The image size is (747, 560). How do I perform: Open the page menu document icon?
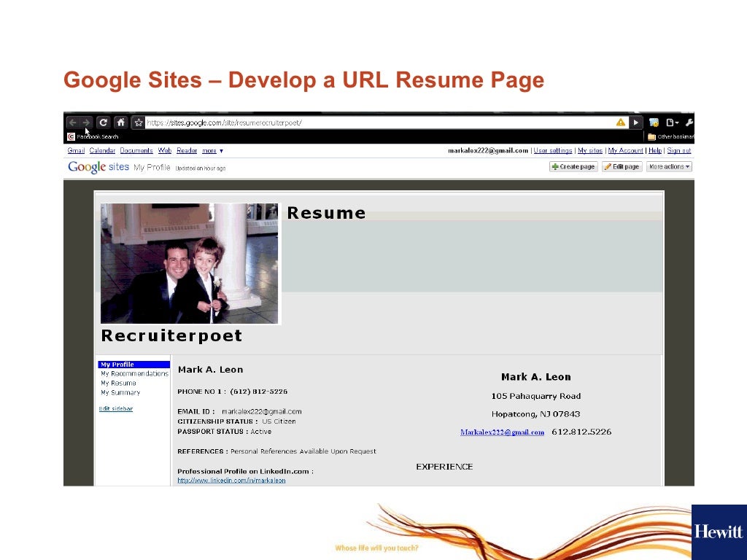pyautogui.click(x=672, y=122)
